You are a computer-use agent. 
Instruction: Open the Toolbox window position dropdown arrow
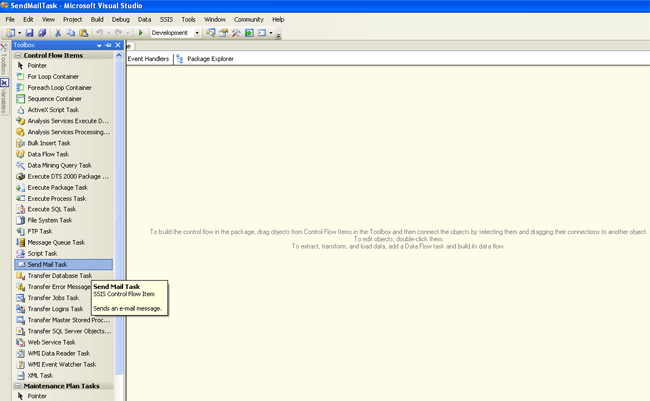[x=99, y=45]
